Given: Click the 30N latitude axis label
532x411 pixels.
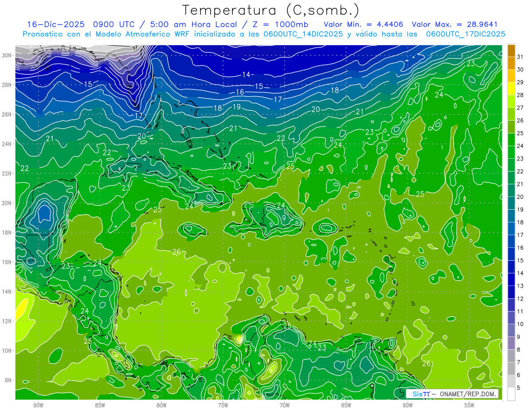Looking at the screenshot, I should tap(8, 55).
